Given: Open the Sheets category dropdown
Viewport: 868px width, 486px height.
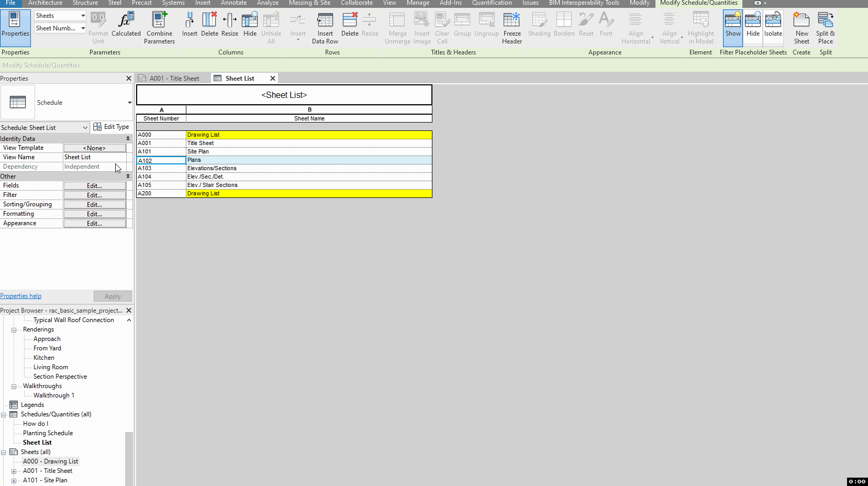Looking at the screenshot, I should point(83,16).
